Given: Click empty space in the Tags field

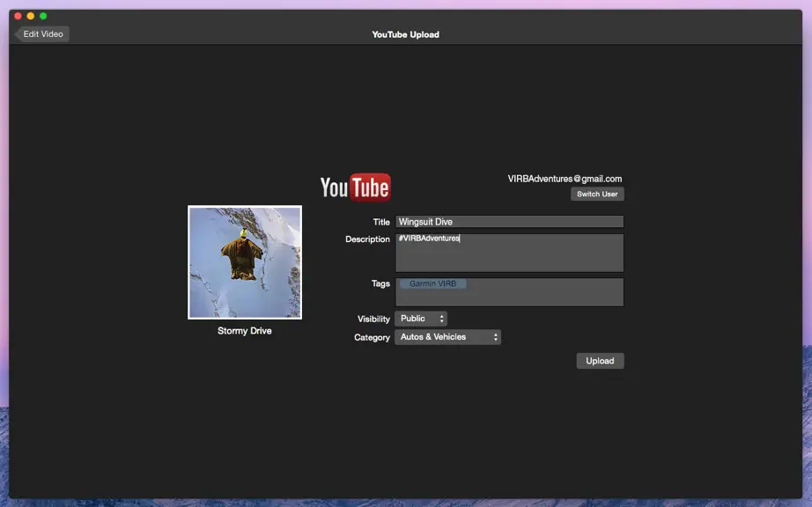Looking at the screenshot, I should (543, 295).
